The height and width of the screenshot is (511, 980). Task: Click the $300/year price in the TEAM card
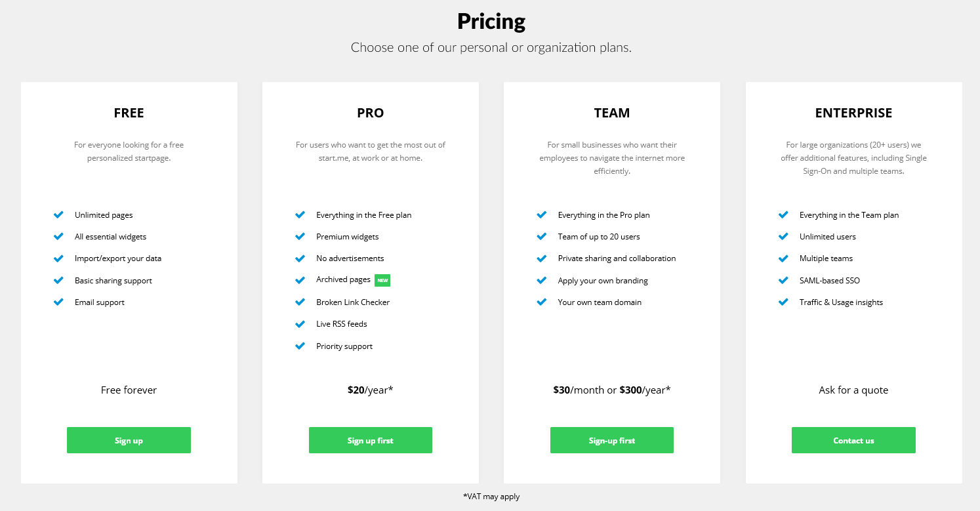click(645, 390)
